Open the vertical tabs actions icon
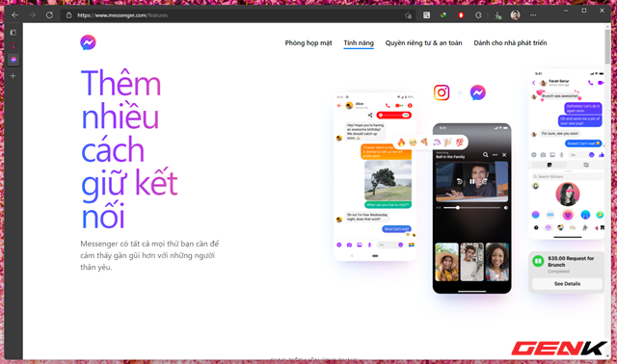 (x=13, y=32)
